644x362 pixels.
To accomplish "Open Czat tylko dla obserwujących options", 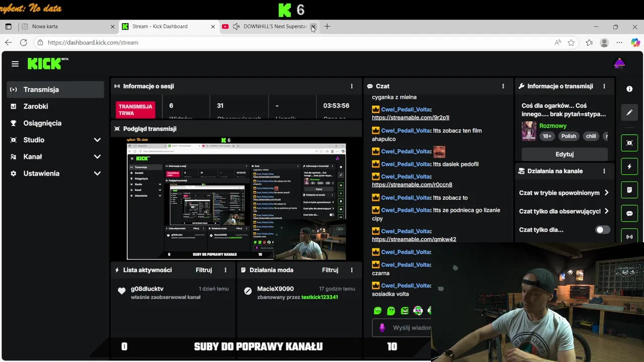I will [564, 211].
